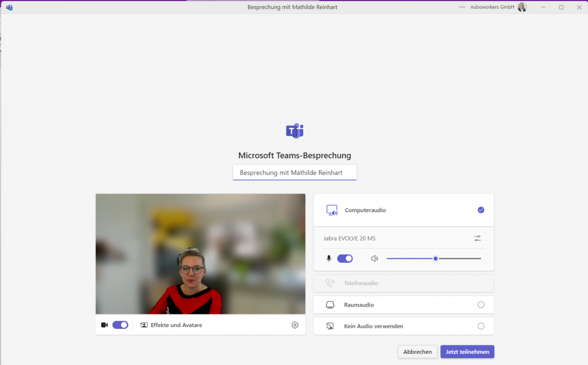Open the profile picture account menu

[x=522, y=7]
